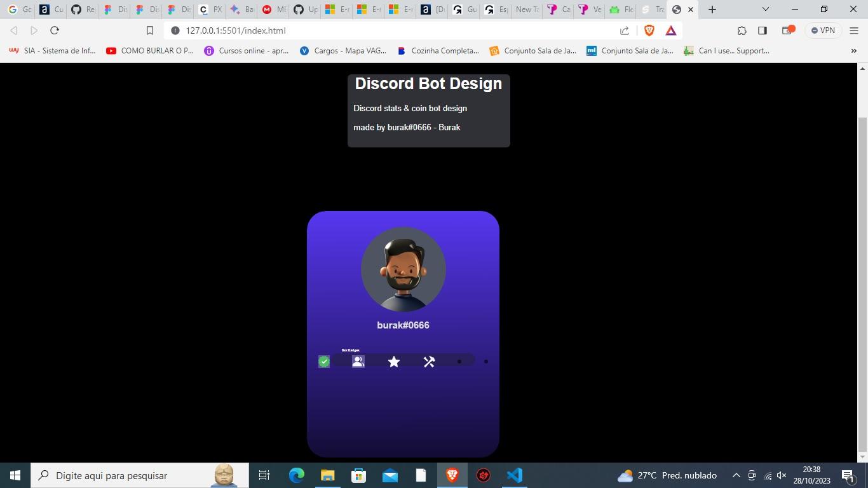Close the active index.html tab
The height and width of the screenshot is (488, 868).
[691, 10]
